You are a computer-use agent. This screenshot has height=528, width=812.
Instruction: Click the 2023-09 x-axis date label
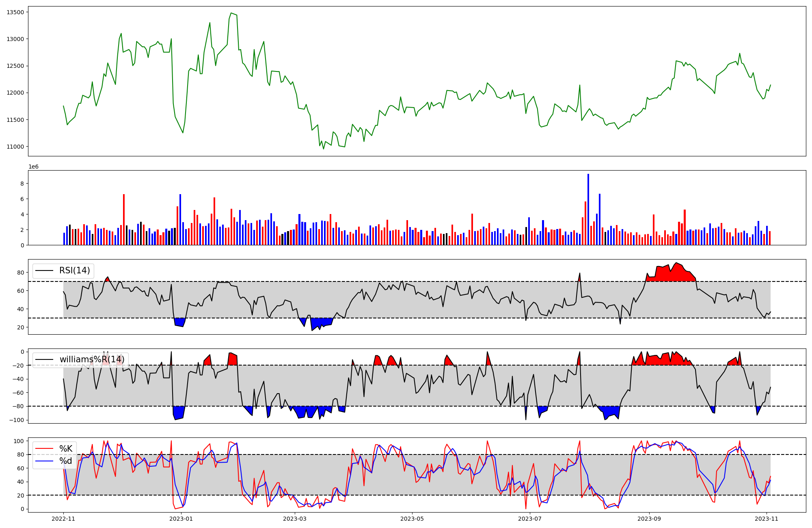(x=649, y=519)
